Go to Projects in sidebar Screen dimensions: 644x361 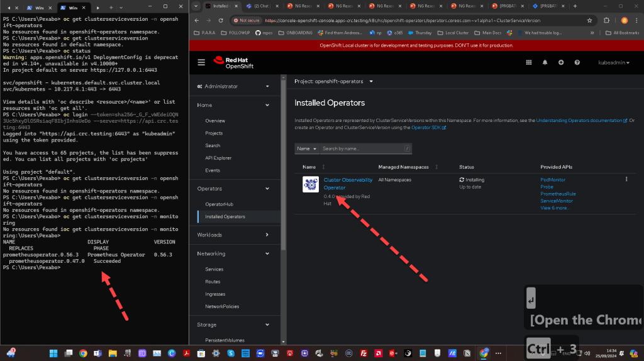coord(214,133)
